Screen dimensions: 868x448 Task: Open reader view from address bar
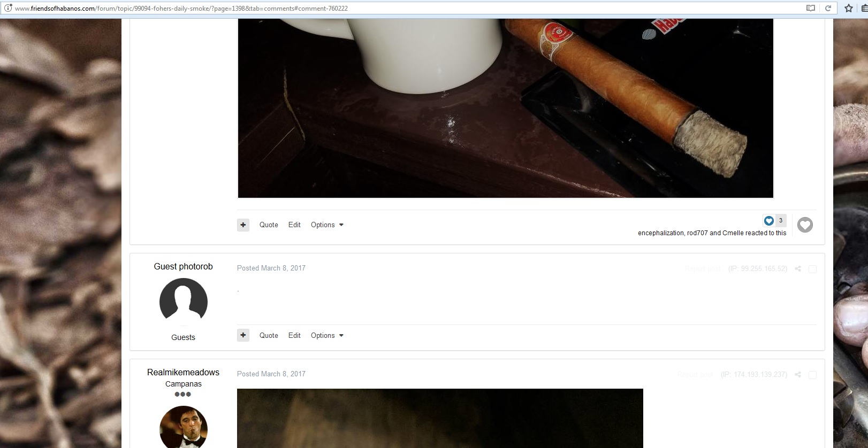[811, 8]
